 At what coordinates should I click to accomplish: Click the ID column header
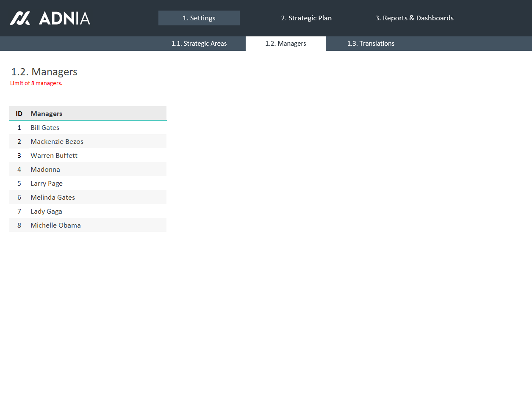[x=19, y=114]
